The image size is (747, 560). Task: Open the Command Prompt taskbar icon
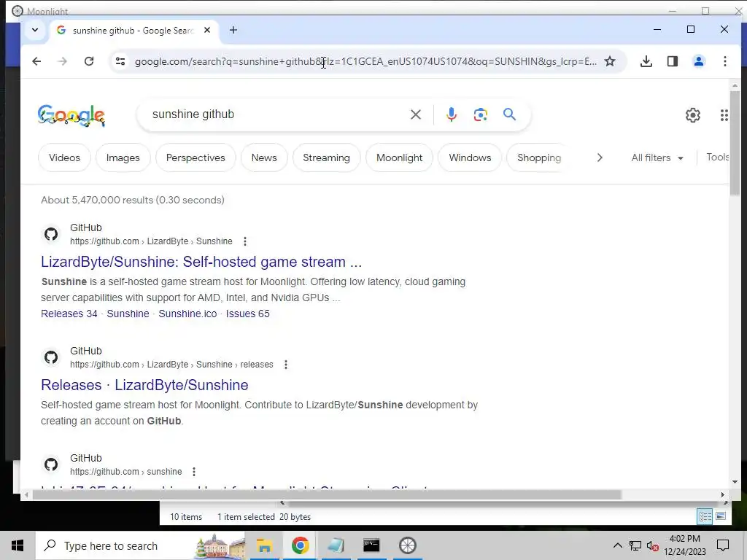pyautogui.click(x=371, y=545)
